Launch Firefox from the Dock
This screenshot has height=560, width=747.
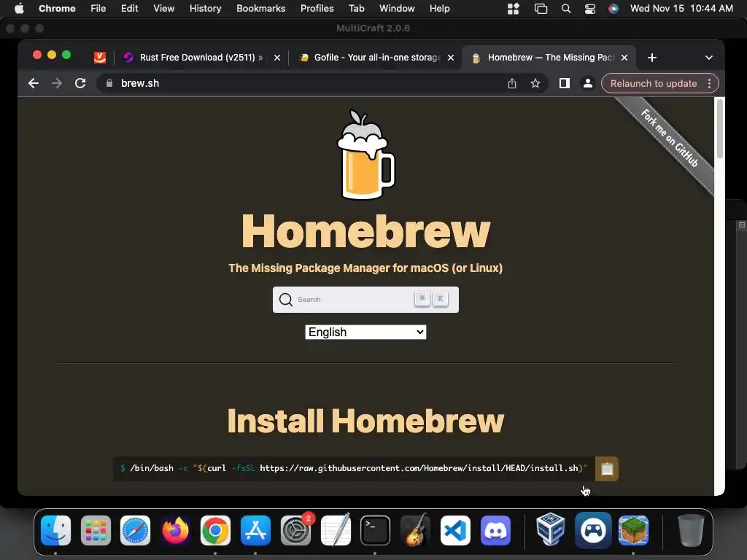175,530
